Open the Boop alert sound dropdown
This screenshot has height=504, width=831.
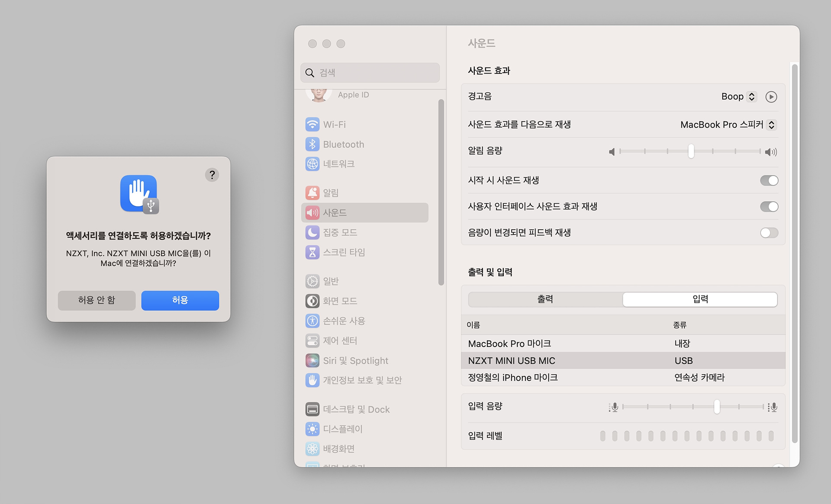pos(738,96)
